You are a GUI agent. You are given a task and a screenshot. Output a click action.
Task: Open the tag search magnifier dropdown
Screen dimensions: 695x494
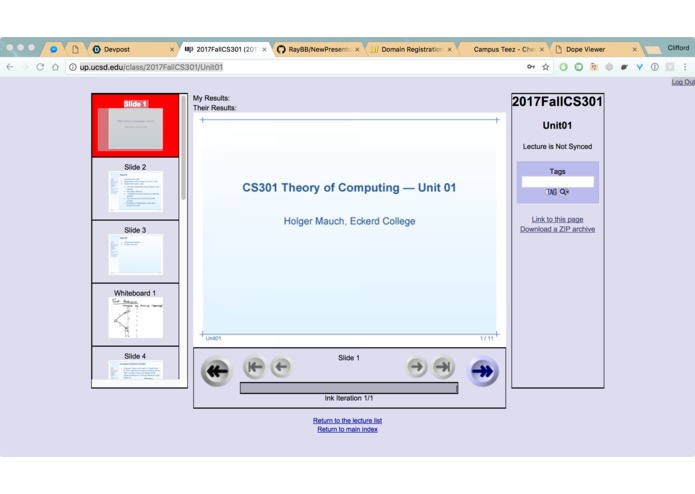[564, 192]
